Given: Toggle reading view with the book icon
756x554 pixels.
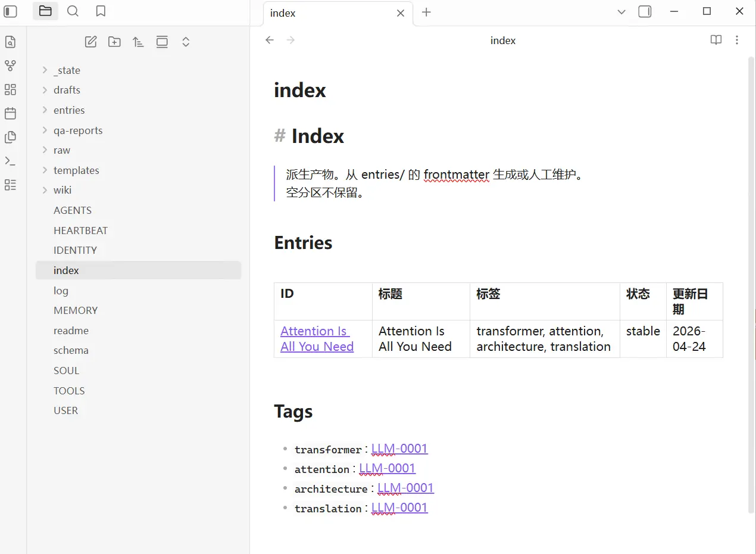Looking at the screenshot, I should tap(716, 40).
